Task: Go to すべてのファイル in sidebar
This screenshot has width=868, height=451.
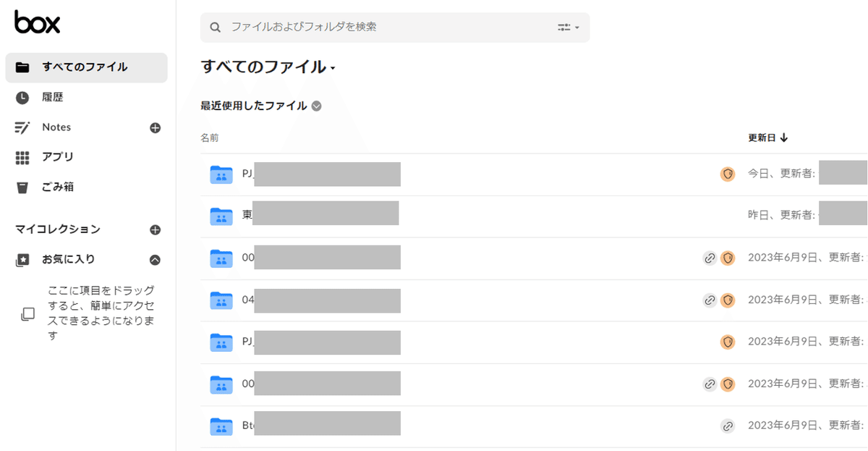Action: 85,67
